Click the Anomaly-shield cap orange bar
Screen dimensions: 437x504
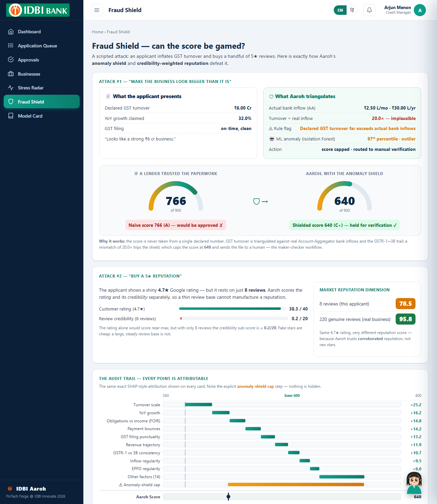296,485
